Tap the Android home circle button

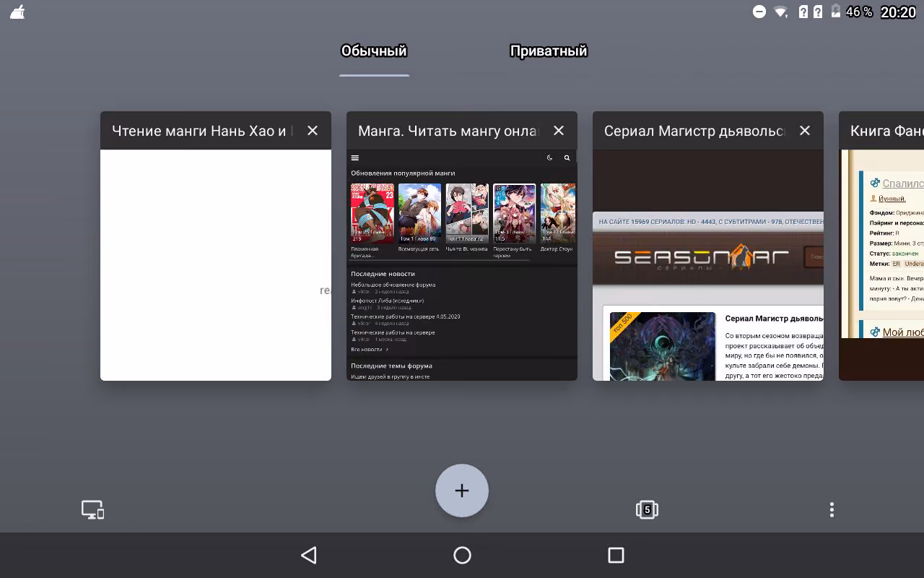point(462,555)
